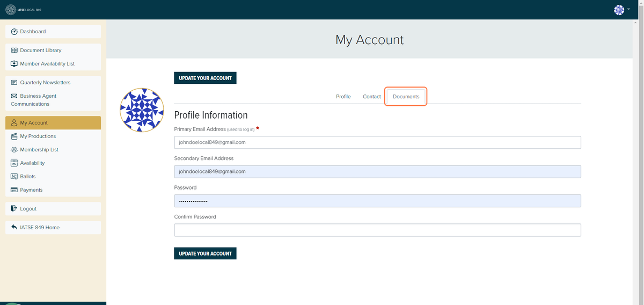Click the Business Agent Communications envelope icon

(x=14, y=96)
